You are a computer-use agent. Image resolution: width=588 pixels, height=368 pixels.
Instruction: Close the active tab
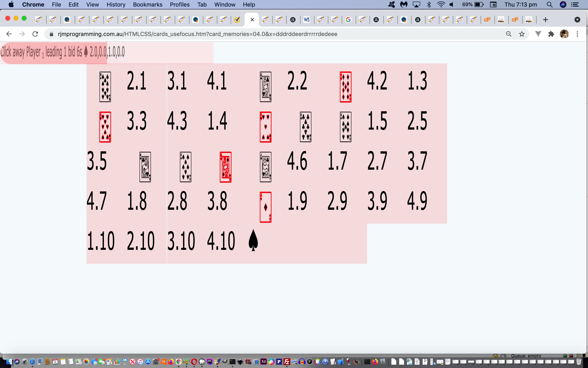pyautogui.click(x=252, y=20)
